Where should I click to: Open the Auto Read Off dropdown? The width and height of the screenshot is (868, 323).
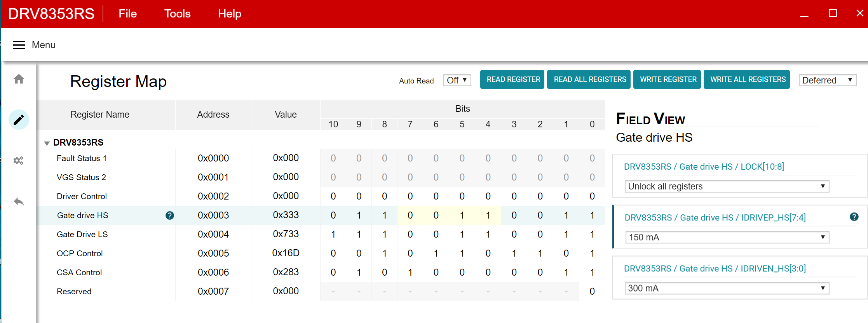(457, 80)
